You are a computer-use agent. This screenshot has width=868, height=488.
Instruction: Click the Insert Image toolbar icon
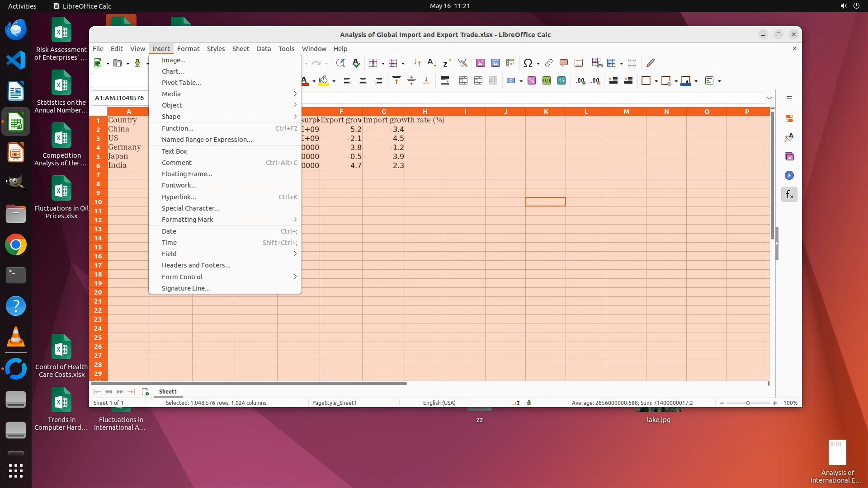(x=481, y=63)
